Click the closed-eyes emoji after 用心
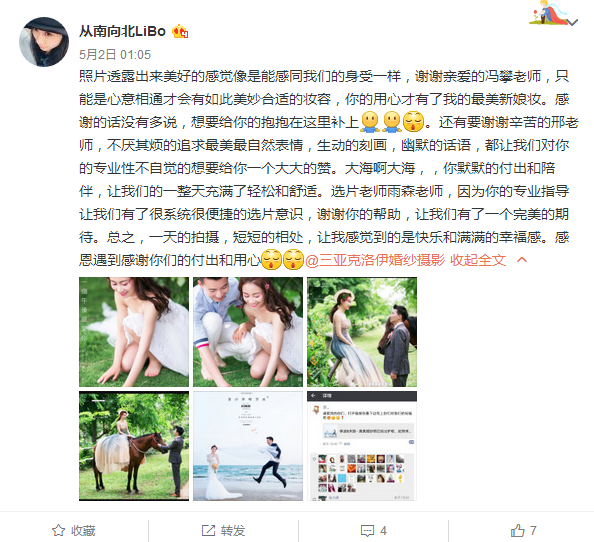 click(x=272, y=259)
